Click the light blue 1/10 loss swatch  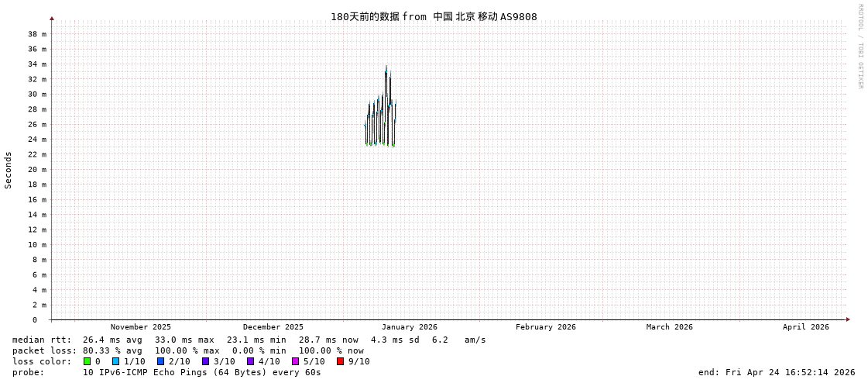(116, 361)
